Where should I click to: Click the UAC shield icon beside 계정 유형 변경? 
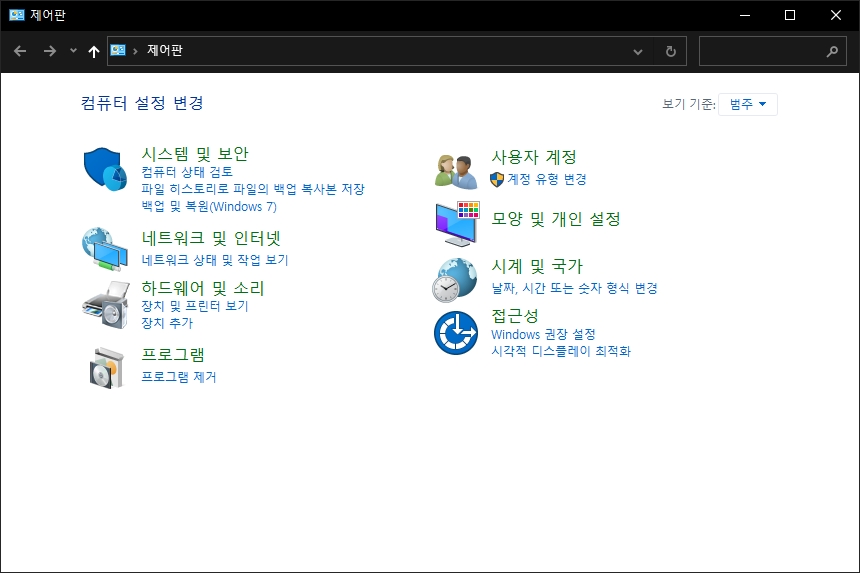pos(497,179)
